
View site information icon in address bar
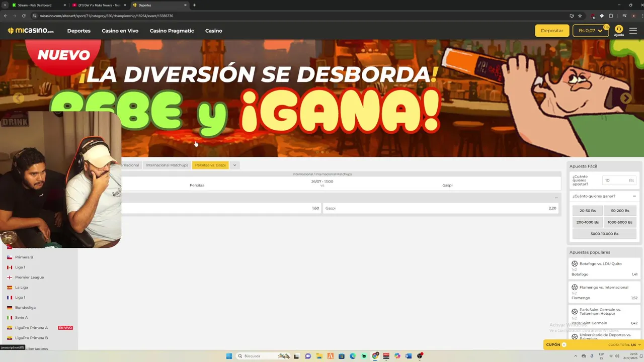[x=35, y=16]
